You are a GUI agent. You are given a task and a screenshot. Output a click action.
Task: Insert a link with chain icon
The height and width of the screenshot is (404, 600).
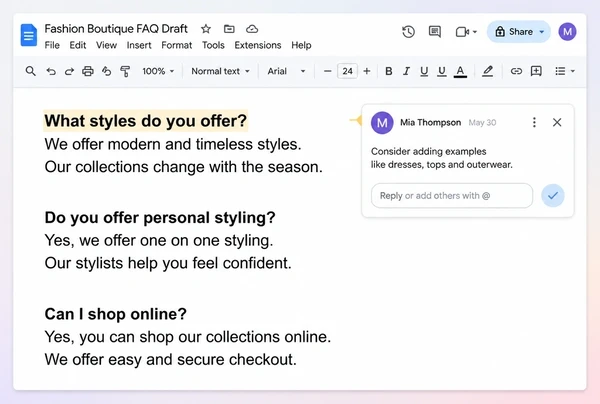[x=516, y=71]
